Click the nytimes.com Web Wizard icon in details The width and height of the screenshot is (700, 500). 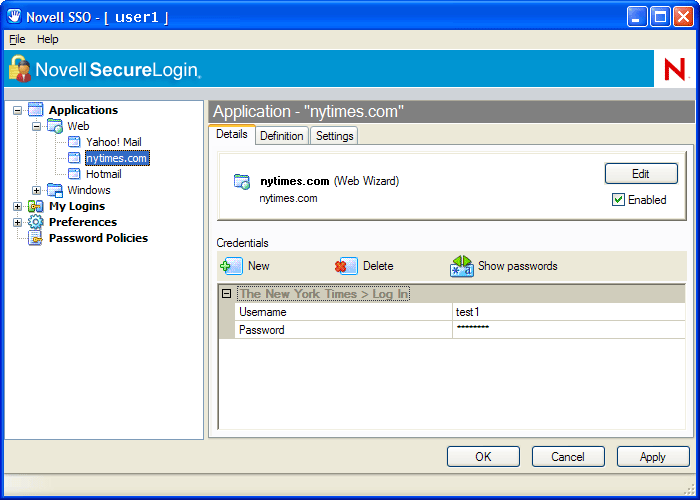click(242, 182)
